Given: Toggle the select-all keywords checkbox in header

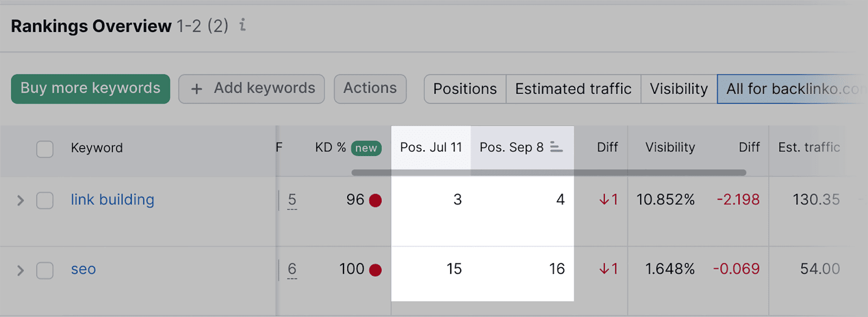Looking at the screenshot, I should 45,148.
